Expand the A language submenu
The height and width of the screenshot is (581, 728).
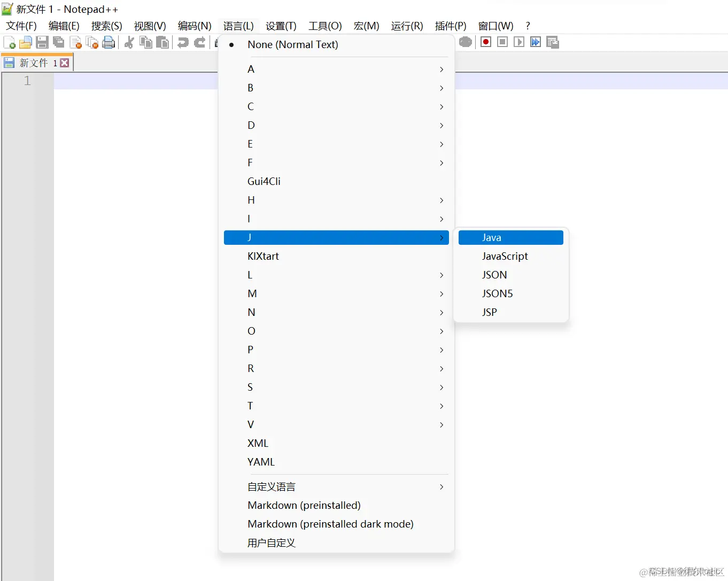tap(336, 69)
